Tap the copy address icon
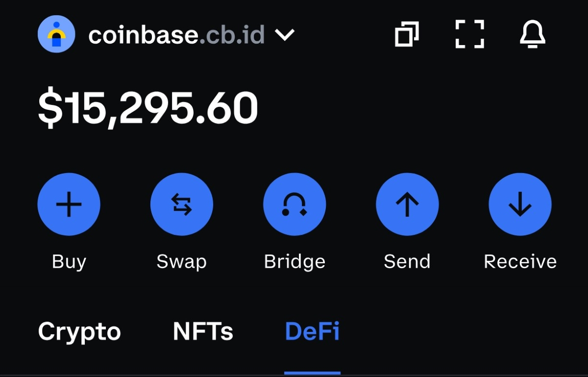Screen dimensions: 588x377 (408, 34)
